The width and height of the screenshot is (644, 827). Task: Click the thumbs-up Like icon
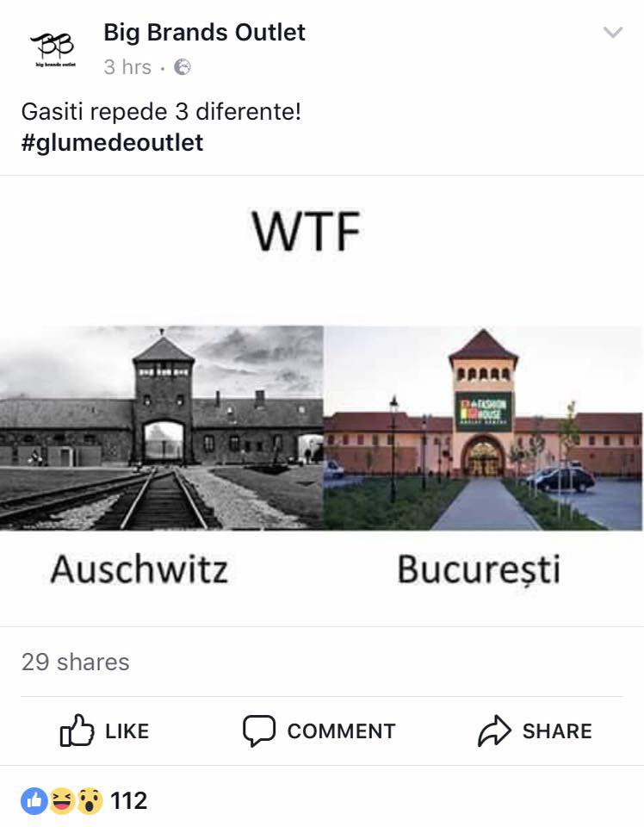tap(77, 731)
